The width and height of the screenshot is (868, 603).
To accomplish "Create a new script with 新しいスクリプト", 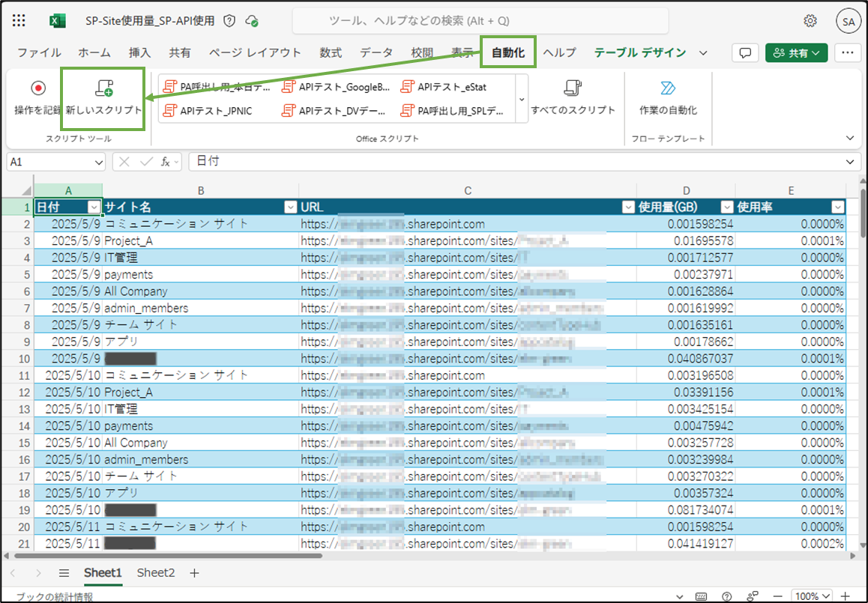I will coord(103,98).
